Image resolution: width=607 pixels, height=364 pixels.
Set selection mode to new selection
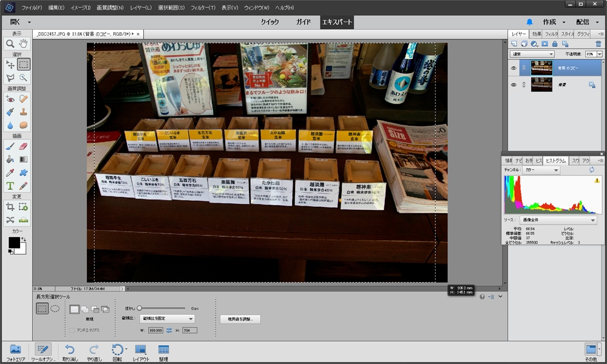[74, 309]
